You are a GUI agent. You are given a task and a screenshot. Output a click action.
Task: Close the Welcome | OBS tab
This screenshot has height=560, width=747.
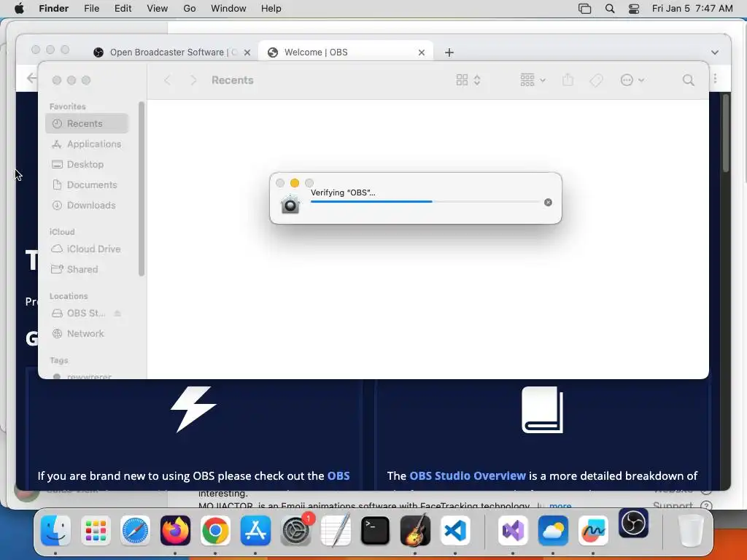click(422, 52)
